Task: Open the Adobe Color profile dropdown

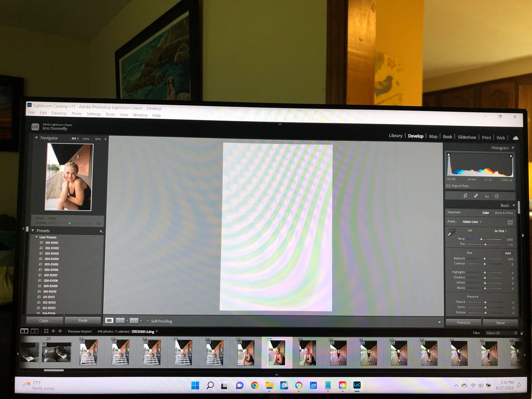Action: tap(472, 222)
